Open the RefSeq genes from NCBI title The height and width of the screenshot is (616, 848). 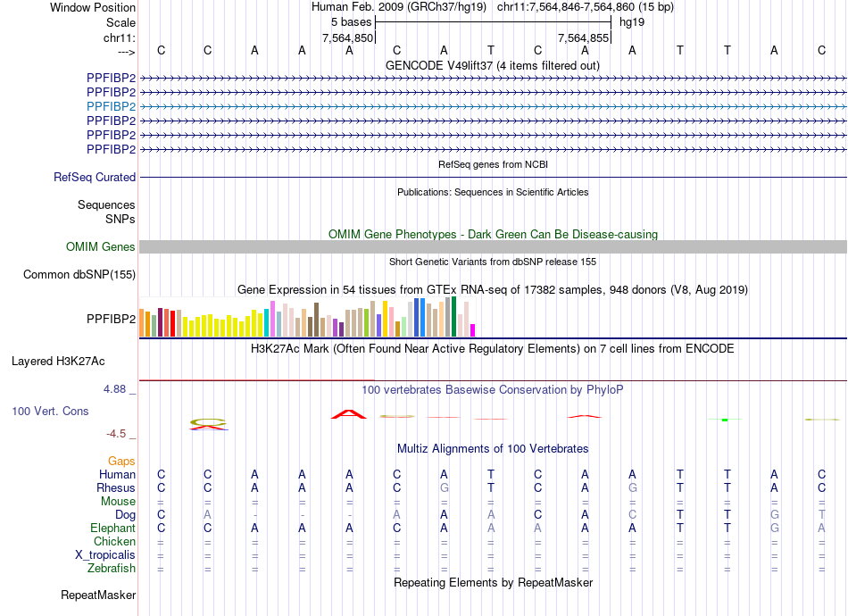click(493, 164)
